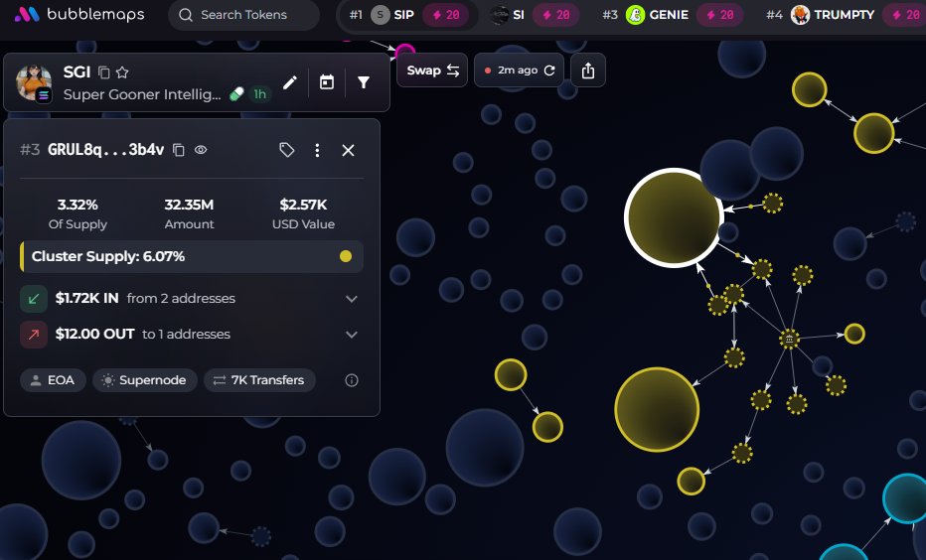Open the calendar date picker icon

pyautogui.click(x=327, y=82)
